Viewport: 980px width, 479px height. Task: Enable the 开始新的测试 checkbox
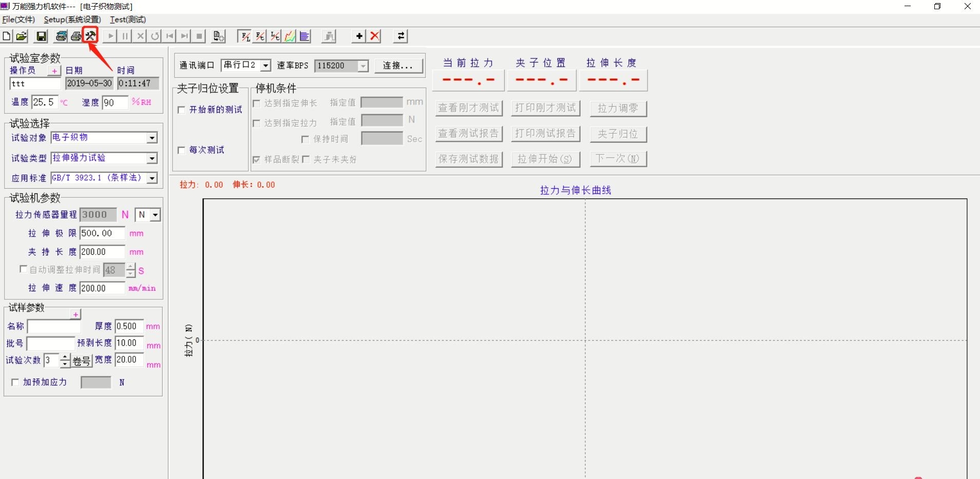(181, 110)
